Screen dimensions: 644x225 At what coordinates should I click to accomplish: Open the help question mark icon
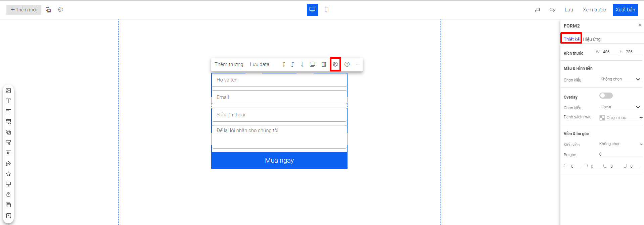click(347, 64)
